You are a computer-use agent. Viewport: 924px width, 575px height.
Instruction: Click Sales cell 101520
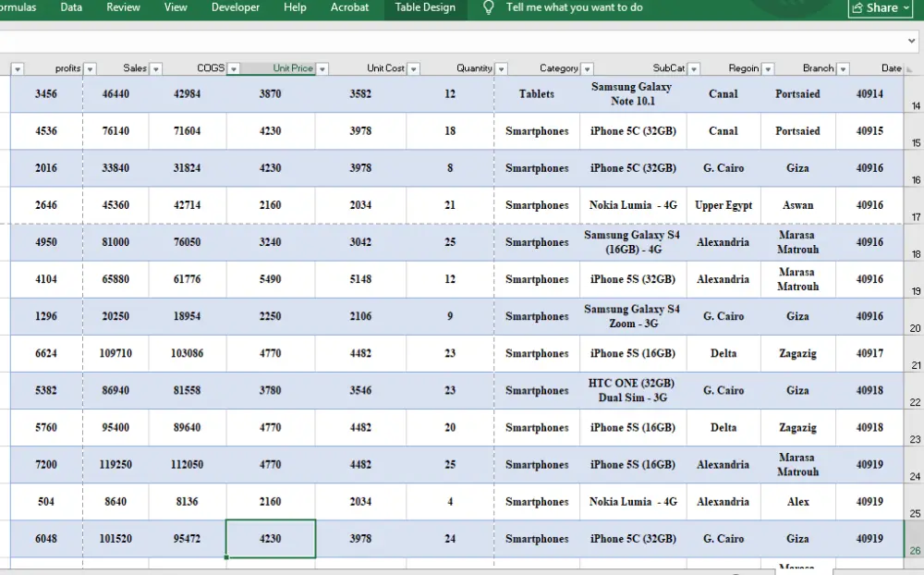[115, 538]
